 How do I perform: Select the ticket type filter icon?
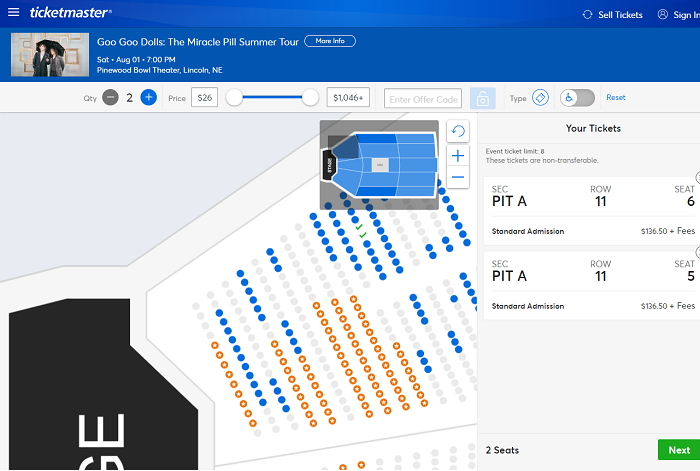(540, 97)
